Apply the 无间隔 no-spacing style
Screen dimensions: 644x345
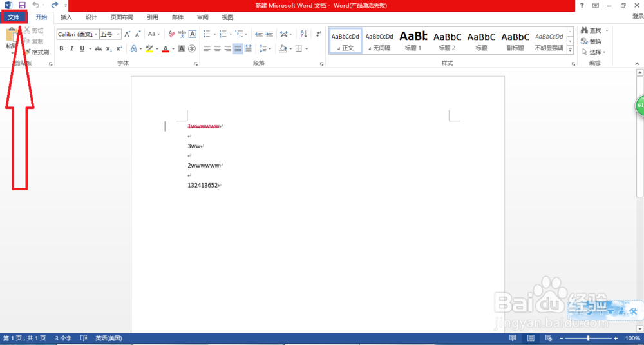(379, 40)
